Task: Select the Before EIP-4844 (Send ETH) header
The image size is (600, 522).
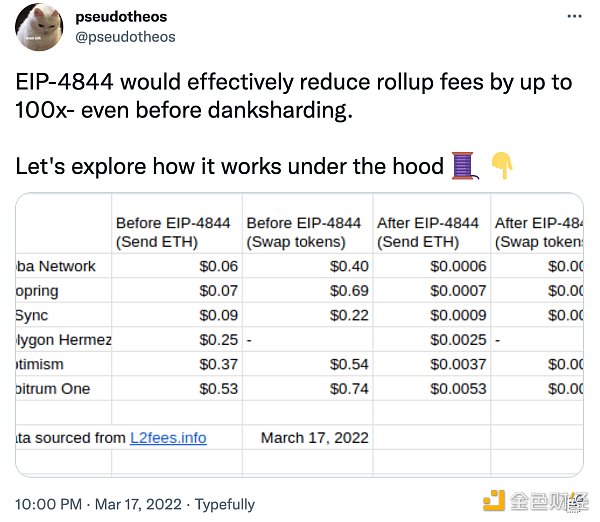Action: click(173, 232)
